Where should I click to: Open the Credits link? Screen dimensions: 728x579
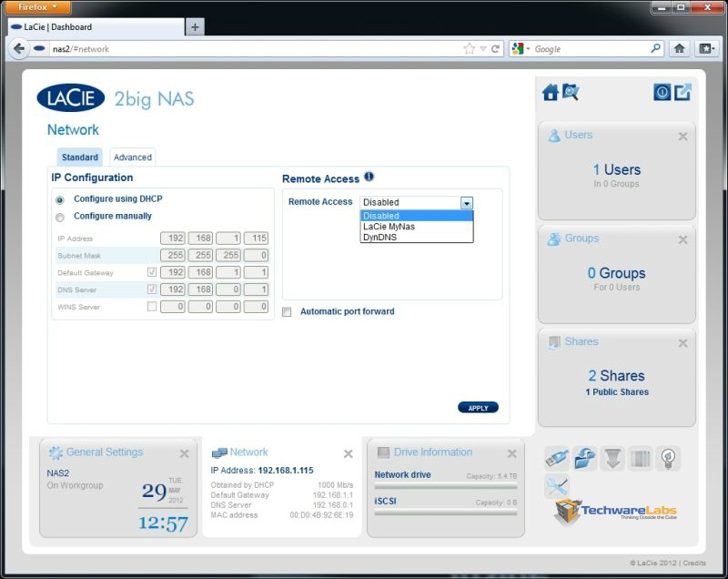(694, 564)
